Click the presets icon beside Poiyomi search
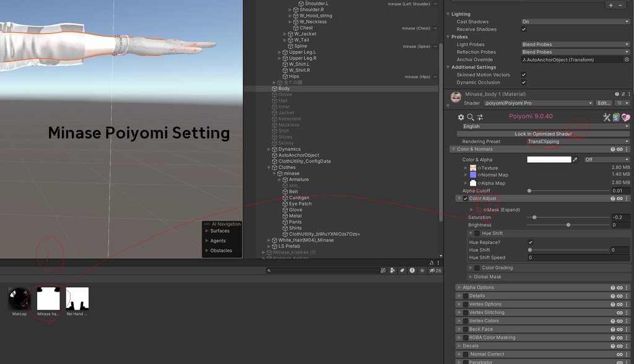 [481, 117]
